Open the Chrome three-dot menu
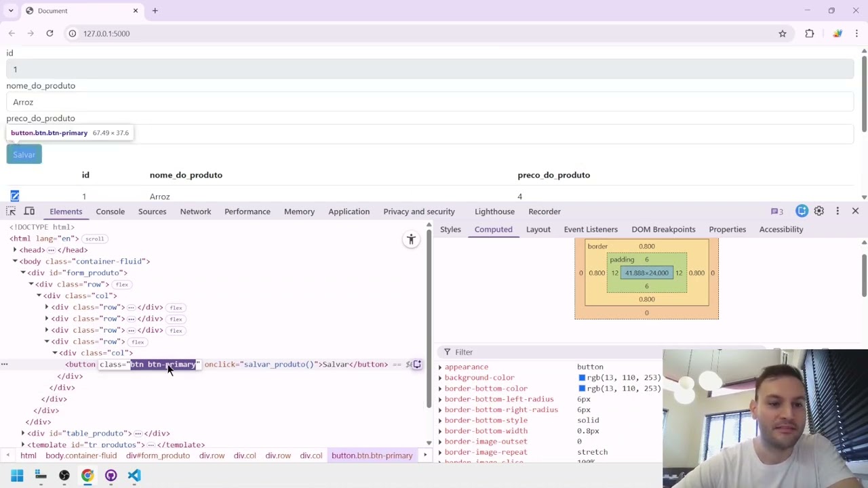 click(x=857, y=33)
